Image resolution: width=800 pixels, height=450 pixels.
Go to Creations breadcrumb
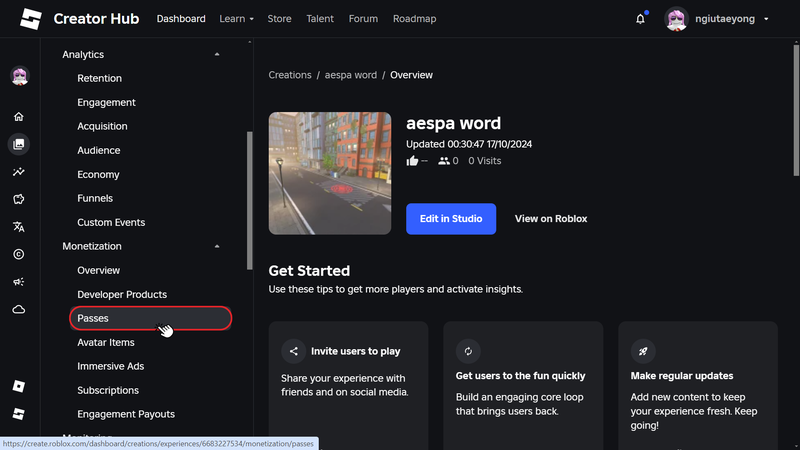coord(290,75)
